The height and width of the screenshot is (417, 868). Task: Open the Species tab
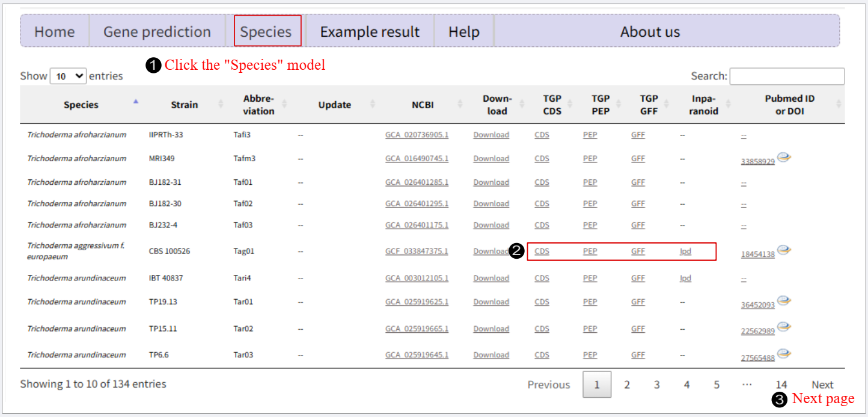coord(266,32)
